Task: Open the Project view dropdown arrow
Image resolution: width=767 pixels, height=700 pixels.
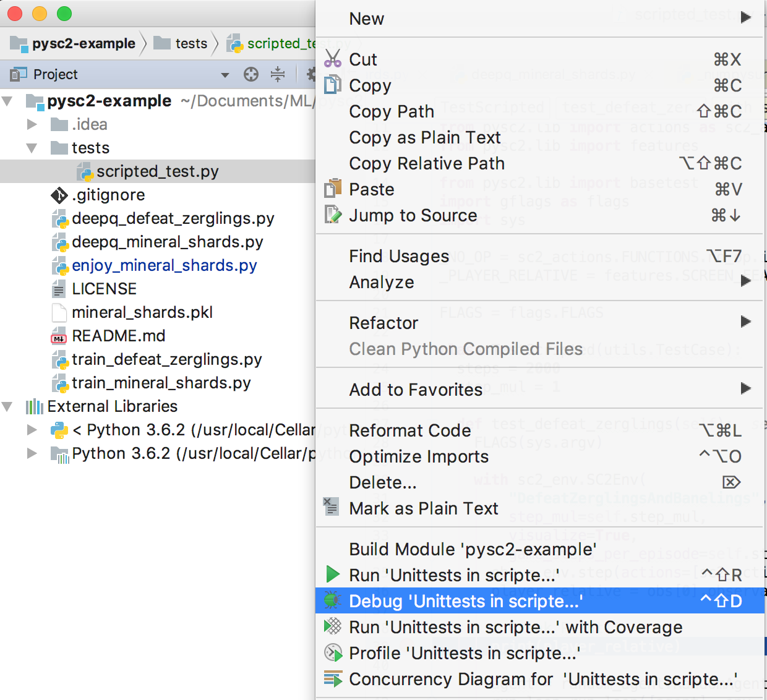Action: pos(225,75)
